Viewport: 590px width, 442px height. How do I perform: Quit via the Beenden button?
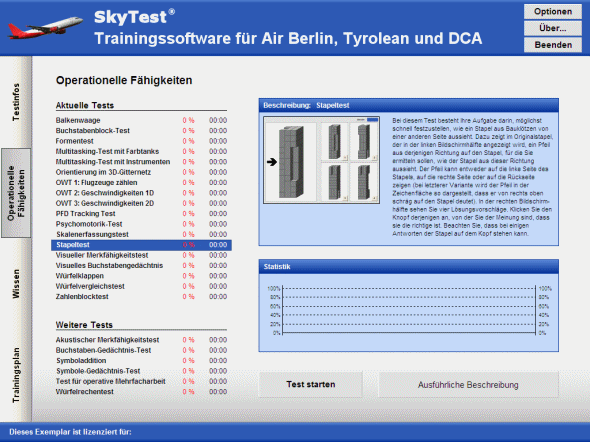[x=553, y=45]
